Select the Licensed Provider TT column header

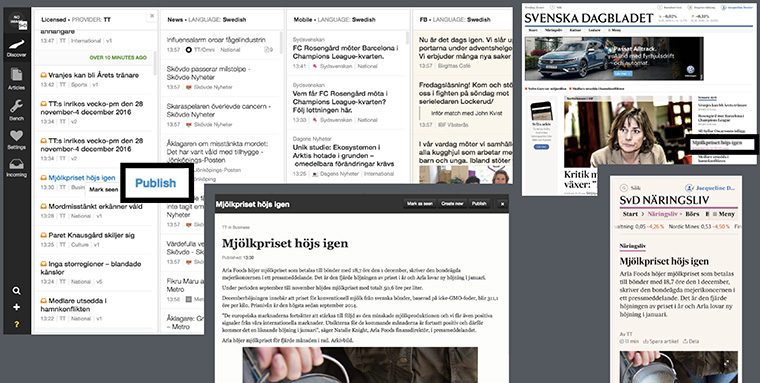[76, 19]
